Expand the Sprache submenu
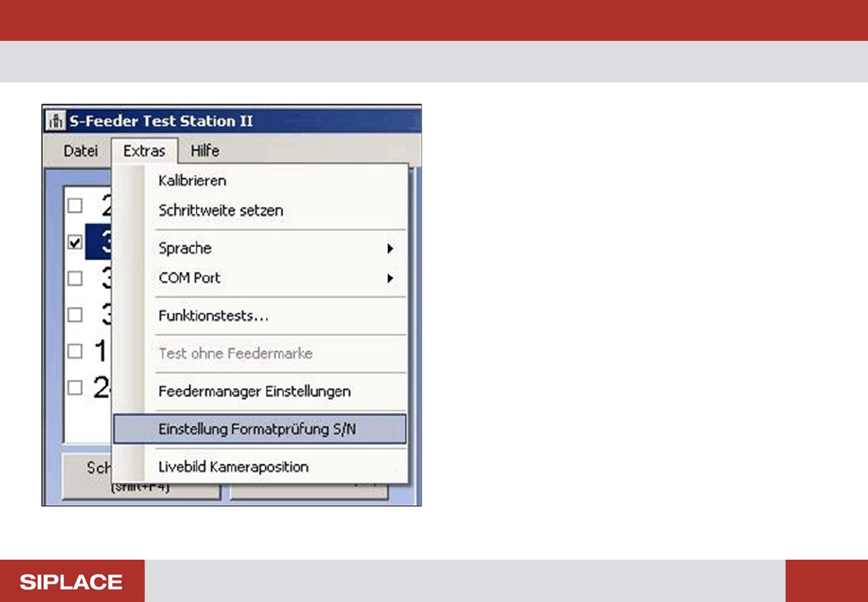868x602 pixels. [260, 248]
